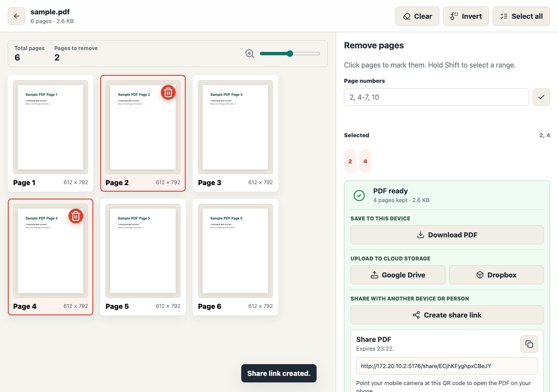Screen dimensions: 558x392
Task: Click the "4 pages kept · 2.6 KB" text
Action: tap(401, 200)
